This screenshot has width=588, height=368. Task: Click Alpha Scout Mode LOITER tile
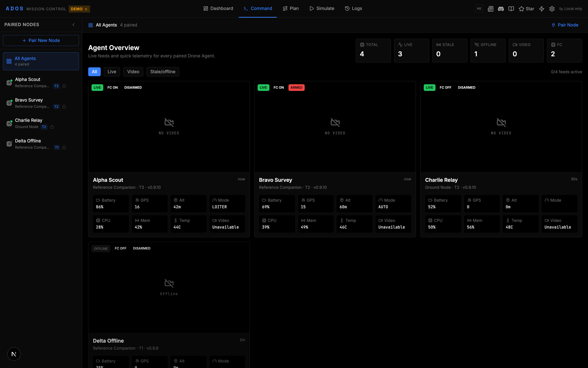(227, 204)
